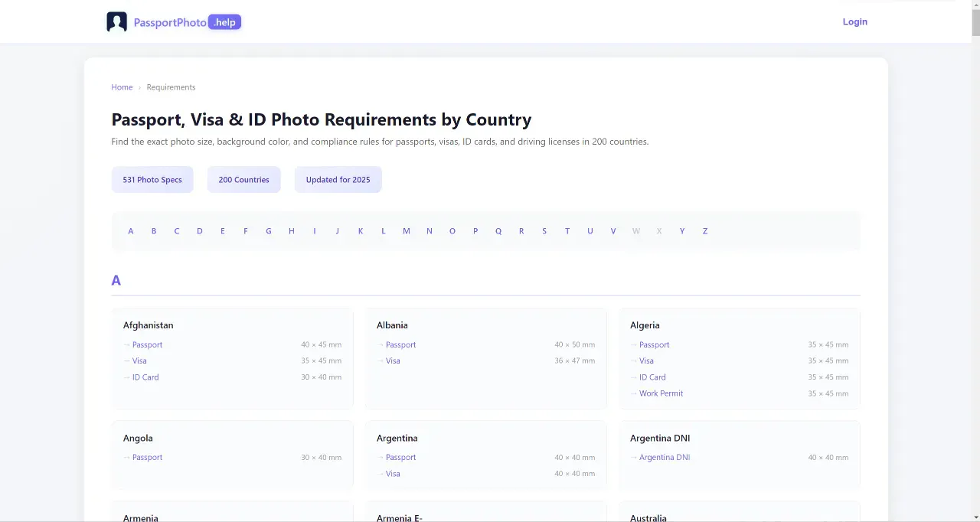Click the Requirements breadcrumb text
The width and height of the screenshot is (980, 522).
click(171, 87)
